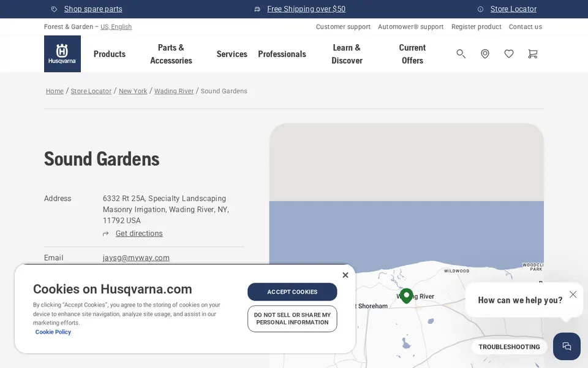The height and width of the screenshot is (368, 588).
Task: Close the cookie banner with X
Action: 345,275
